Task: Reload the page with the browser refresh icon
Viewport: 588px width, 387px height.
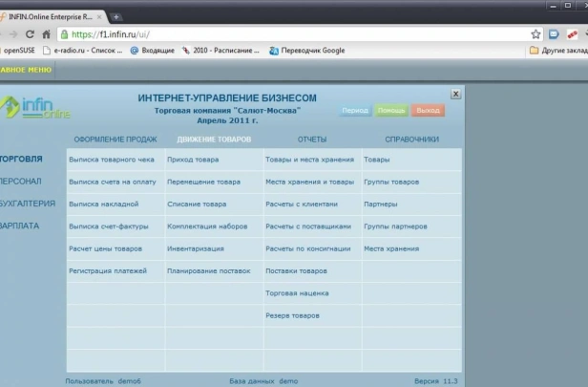Action: coord(30,34)
